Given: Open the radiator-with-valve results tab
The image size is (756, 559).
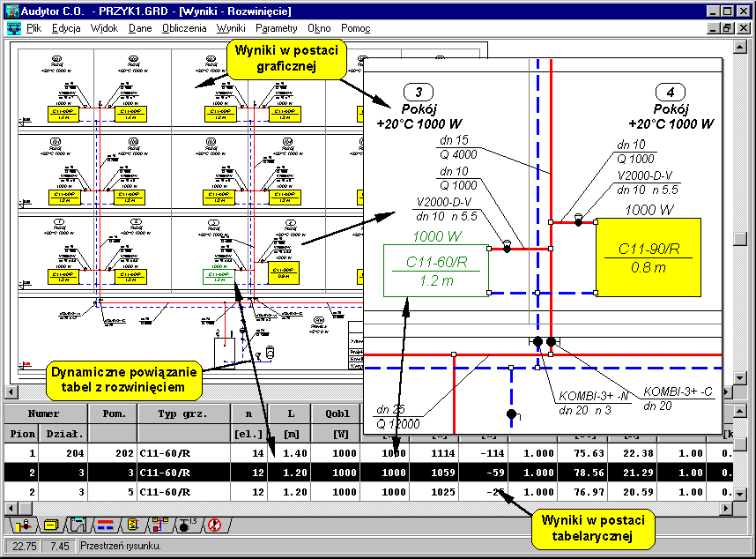Looking at the screenshot, I should click(x=23, y=525).
